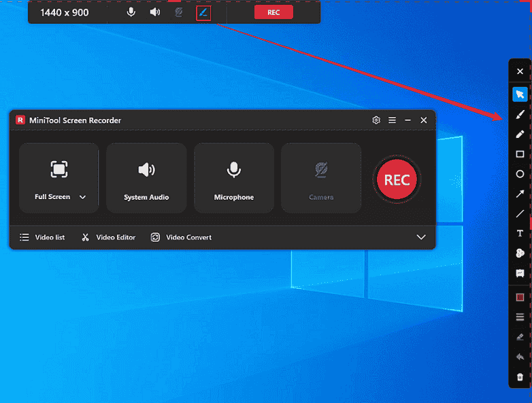The width and height of the screenshot is (532, 403).
Task: Select the pencil drawing tool
Action: pyautogui.click(x=520, y=135)
